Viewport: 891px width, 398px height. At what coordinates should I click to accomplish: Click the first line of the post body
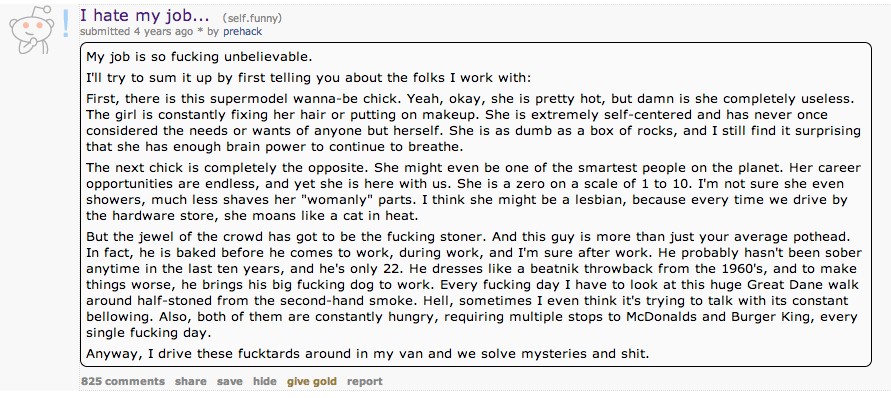(x=199, y=57)
